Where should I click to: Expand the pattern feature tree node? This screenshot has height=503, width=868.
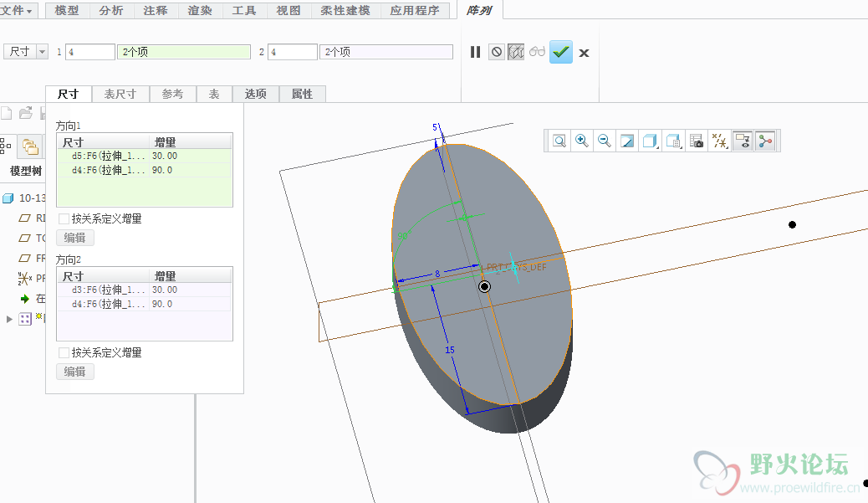(x=9, y=319)
